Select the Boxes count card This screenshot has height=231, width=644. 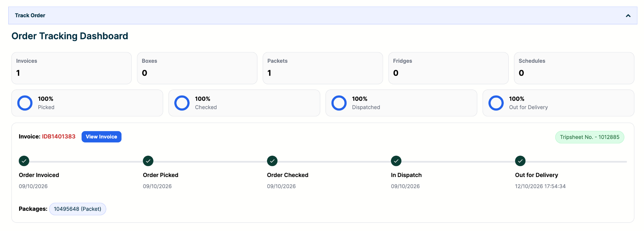pos(197,68)
